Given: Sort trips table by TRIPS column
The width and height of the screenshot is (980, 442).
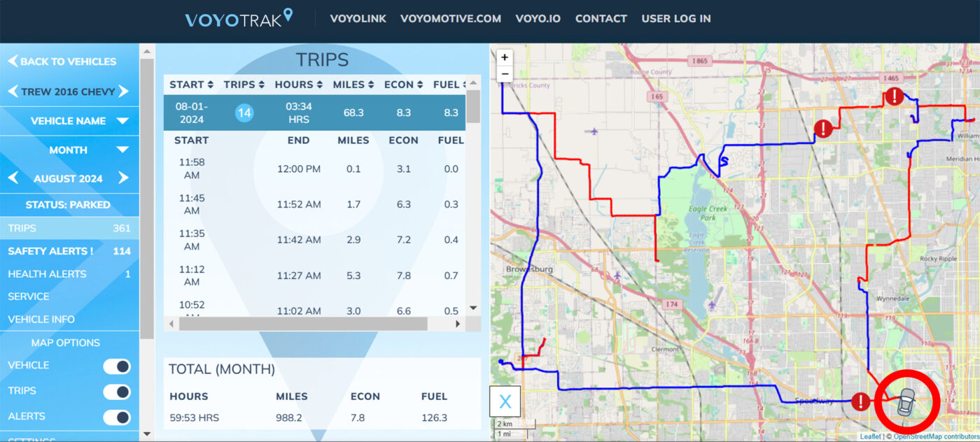Looking at the screenshot, I should pyautogui.click(x=244, y=85).
